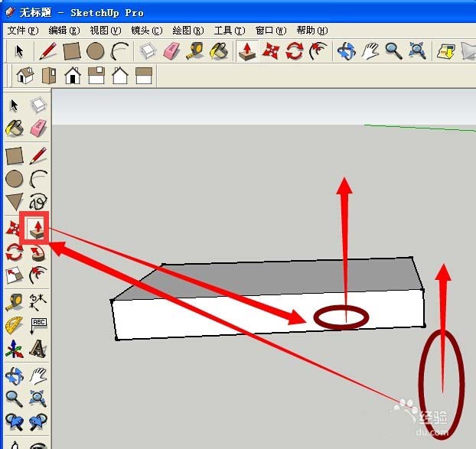Select the Move tool in top toolbar
476x449 pixels.
(270, 51)
